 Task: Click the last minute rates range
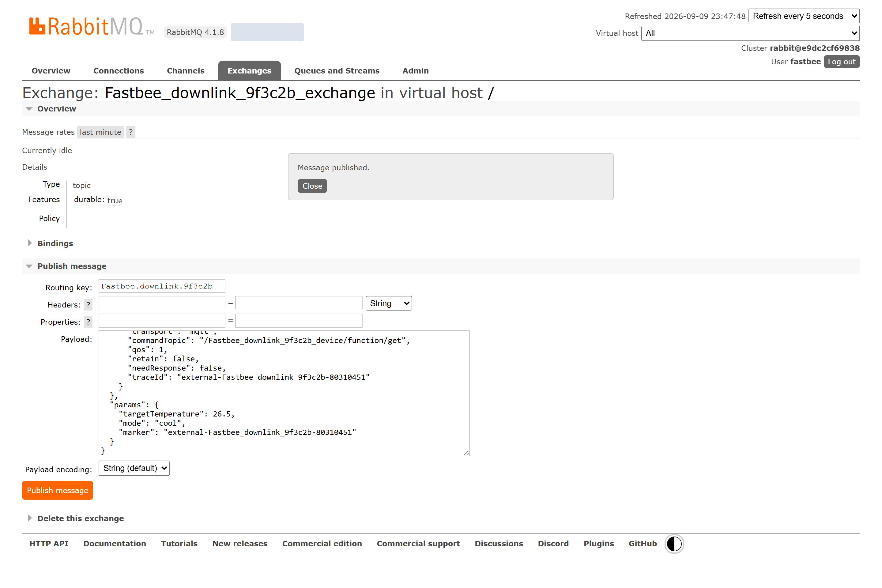100,132
